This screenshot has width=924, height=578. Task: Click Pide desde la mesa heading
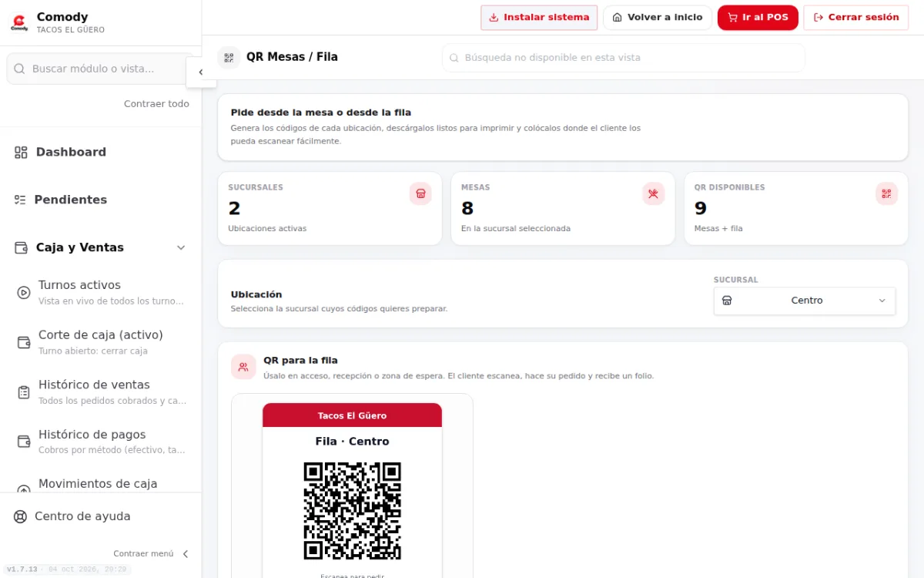click(x=321, y=113)
